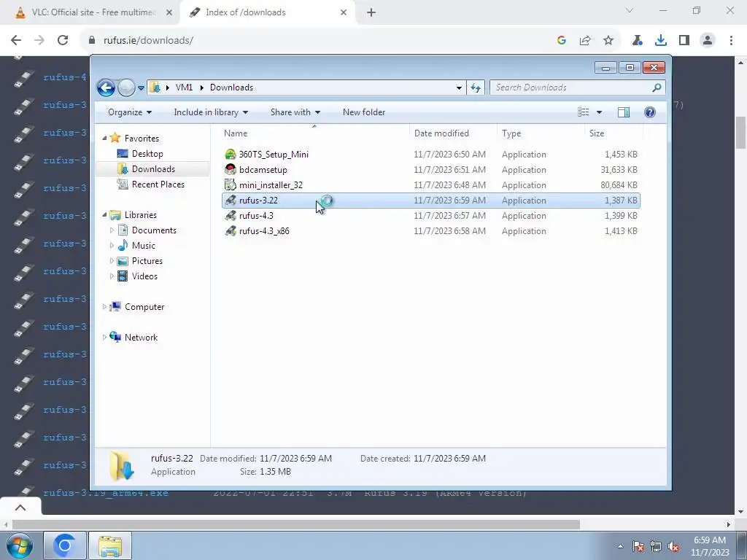Open File Explorer taskbar button
This screenshot has height=560, width=747.
click(x=110, y=545)
